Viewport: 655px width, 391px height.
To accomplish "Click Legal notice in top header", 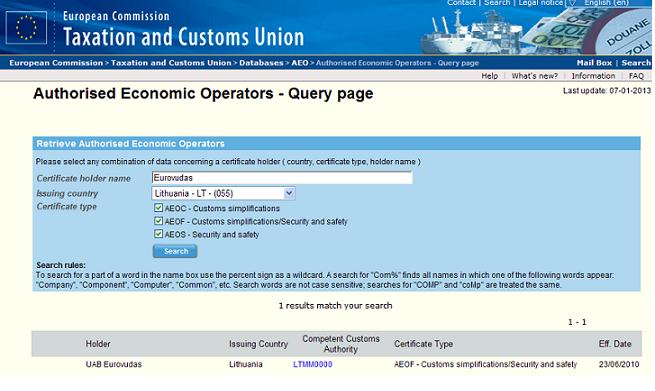I will coord(541,3).
